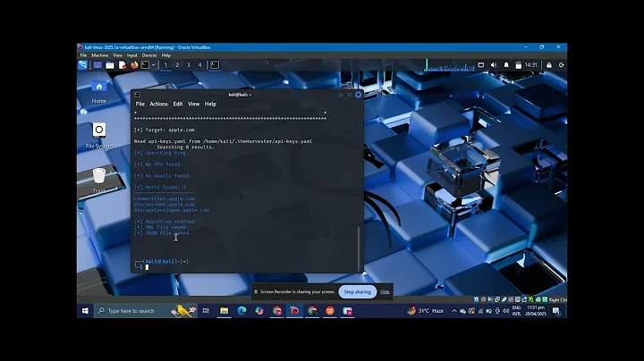
Task: Click the show desktop icon in Kali panel
Action: 97,65
